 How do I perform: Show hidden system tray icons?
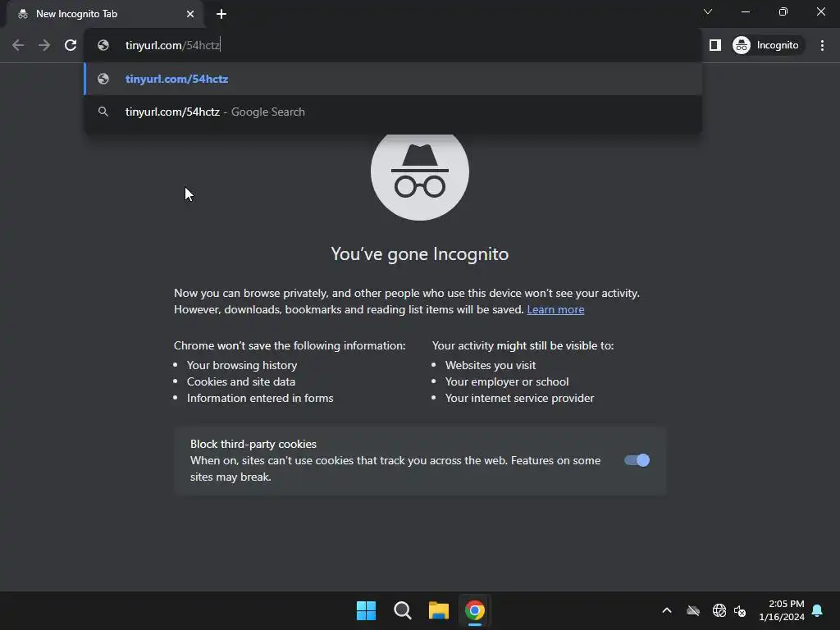coord(667,610)
